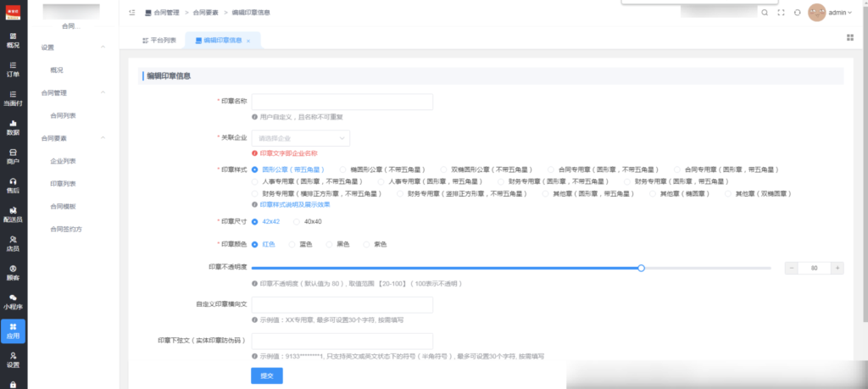This screenshot has width=868, height=389.
Task: Select 椭圆形公章（不带五角星）seal style
Action: click(343, 169)
